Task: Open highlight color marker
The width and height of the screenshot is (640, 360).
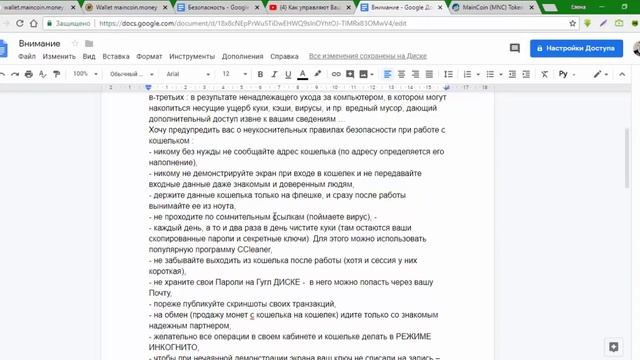Action: coord(317,74)
